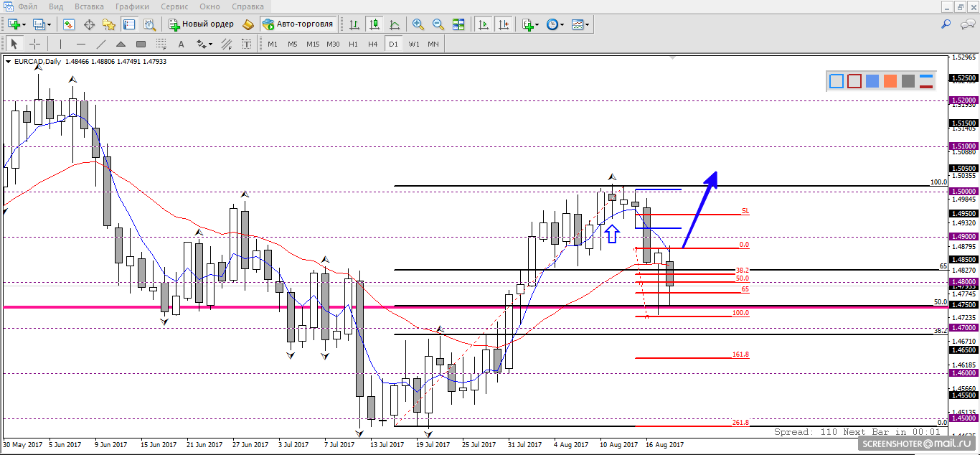
Task: Open the Справка menu
Action: click(x=248, y=6)
